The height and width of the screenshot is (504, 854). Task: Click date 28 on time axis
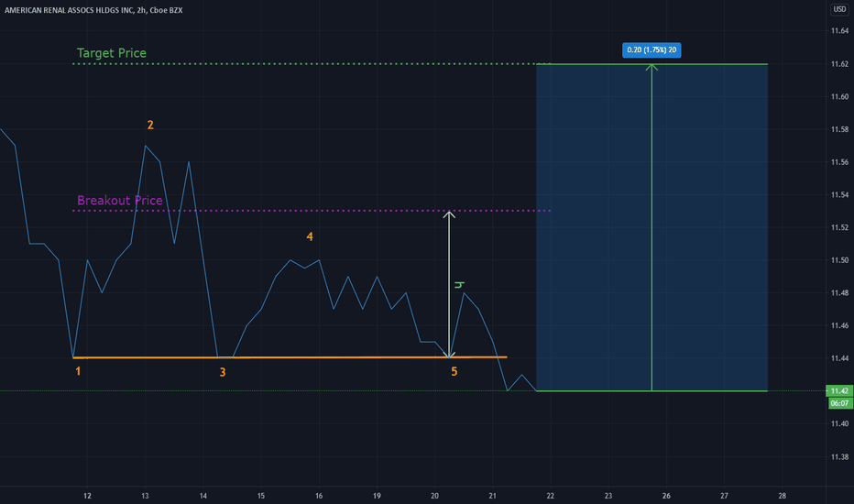tap(783, 496)
